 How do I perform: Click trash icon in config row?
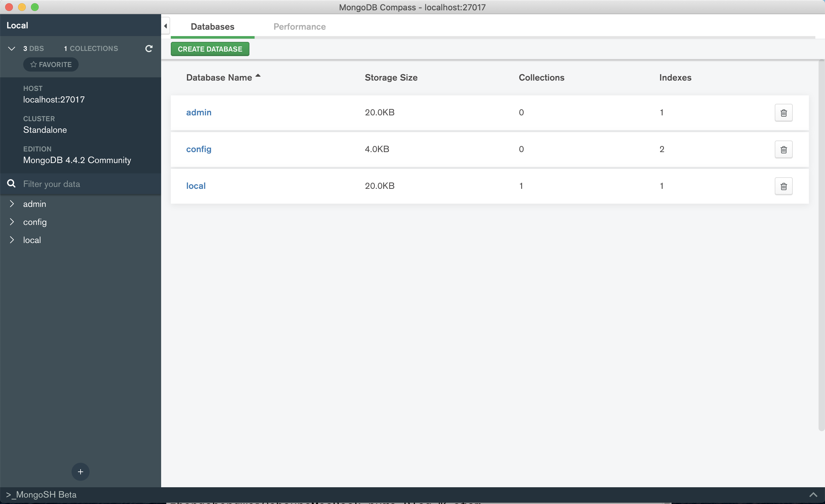click(x=783, y=149)
